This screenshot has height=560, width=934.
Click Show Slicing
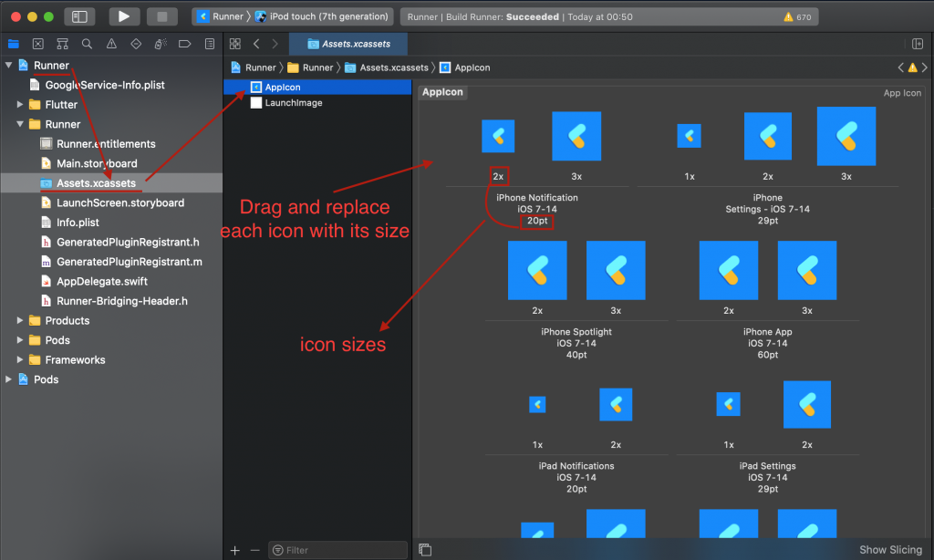point(890,550)
